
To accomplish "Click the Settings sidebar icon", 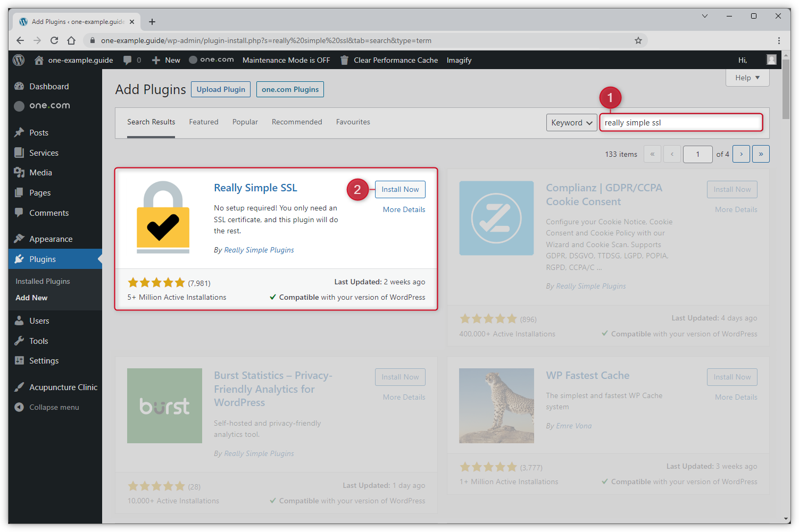I will tap(19, 360).
